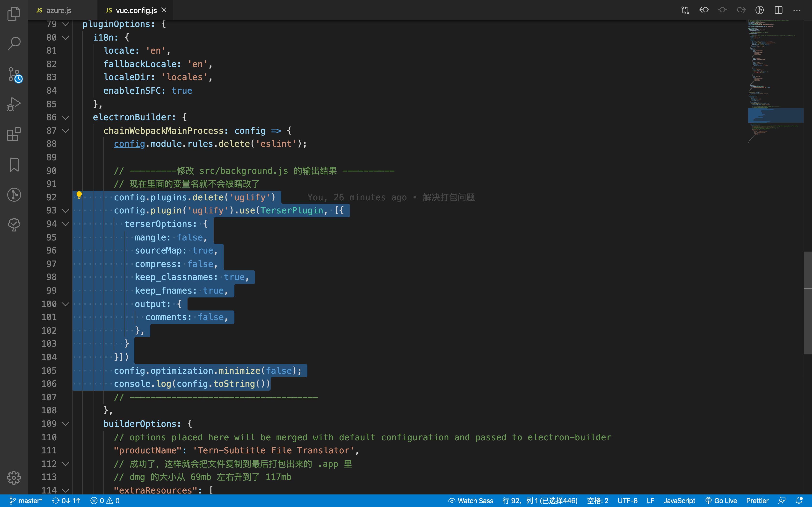Click the minimap highlighted region
Viewport: 812px width, 507px height.
click(x=776, y=115)
